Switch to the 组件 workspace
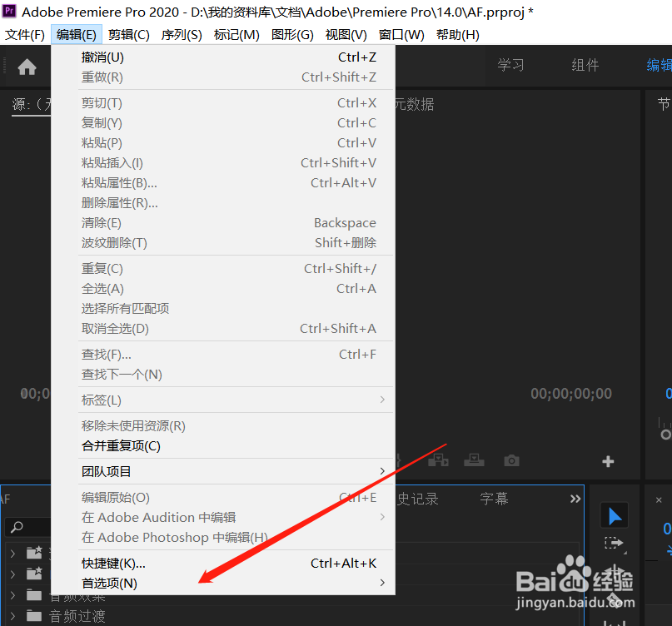 (x=585, y=65)
